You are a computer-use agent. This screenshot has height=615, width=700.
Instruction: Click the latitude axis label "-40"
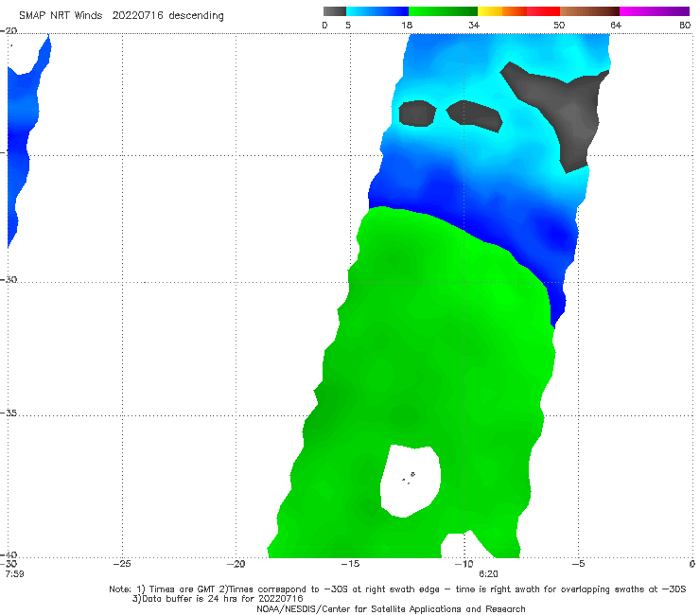[x=9, y=555]
